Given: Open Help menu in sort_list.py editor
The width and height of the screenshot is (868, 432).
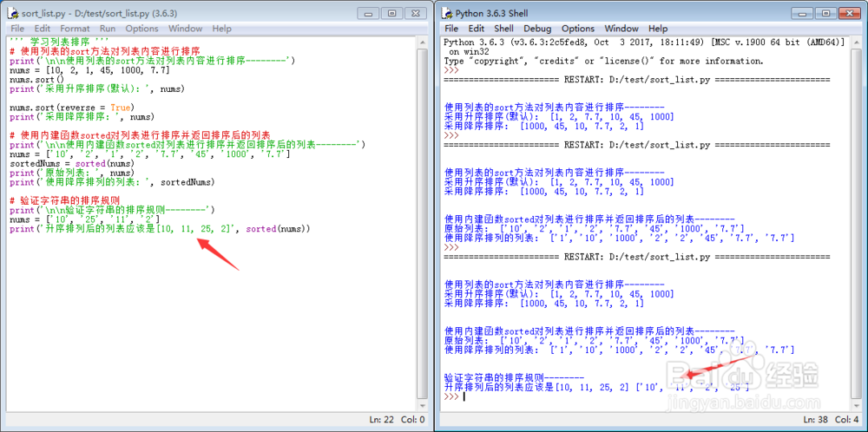Looking at the screenshot, I should click(221, 29).
